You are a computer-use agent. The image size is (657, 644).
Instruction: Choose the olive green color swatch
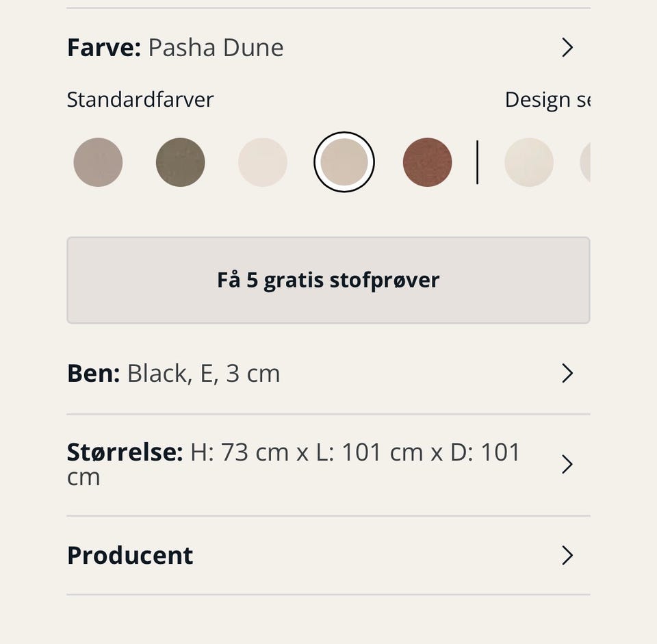tap(181, 162)
